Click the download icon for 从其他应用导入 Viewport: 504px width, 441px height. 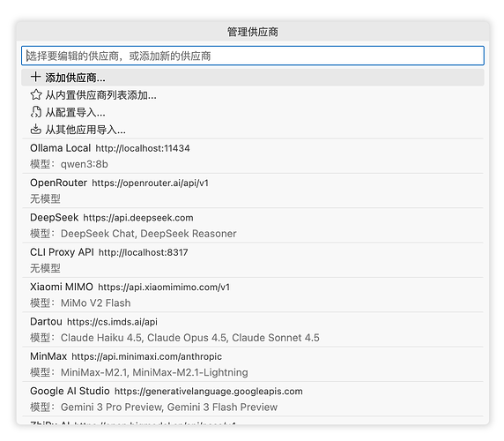[x=35, y=130]
